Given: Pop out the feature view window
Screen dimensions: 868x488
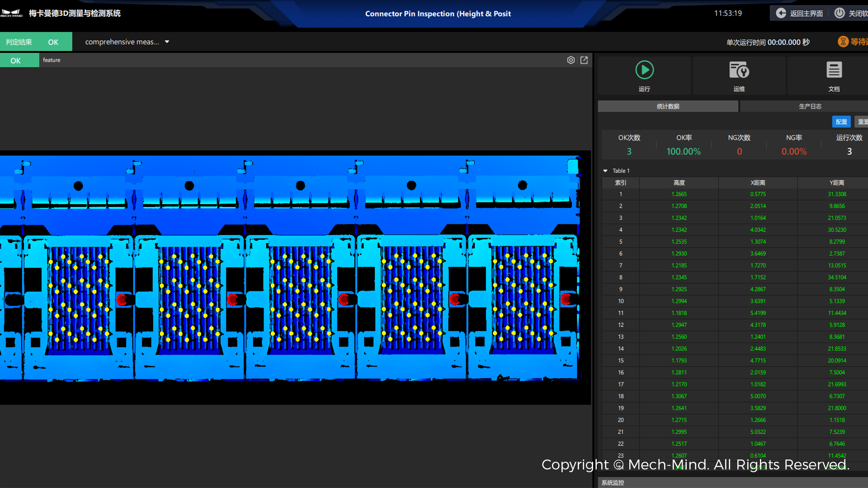Looking at the screenshot, I should click(584, 60).
